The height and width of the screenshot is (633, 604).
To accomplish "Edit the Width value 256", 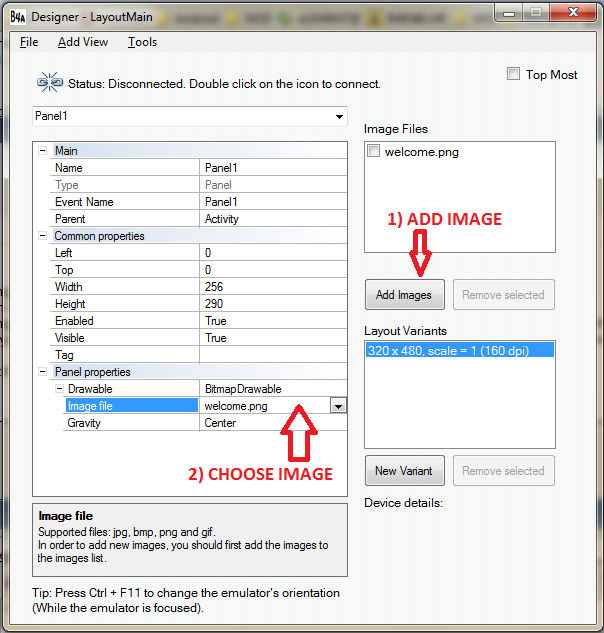I will [x=273, y=286].
